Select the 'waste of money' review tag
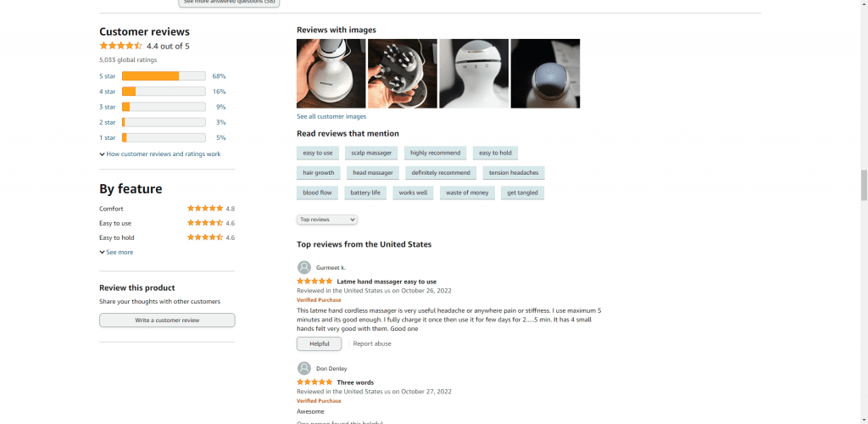868x424 pixels. click(467, 192)
